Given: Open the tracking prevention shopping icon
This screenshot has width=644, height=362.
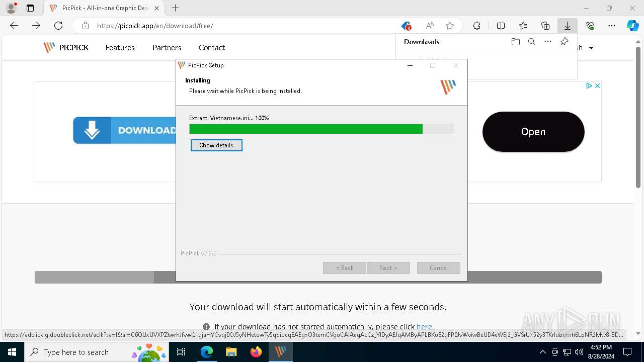Looking at the screenshot, I should [x=406, y=26].
